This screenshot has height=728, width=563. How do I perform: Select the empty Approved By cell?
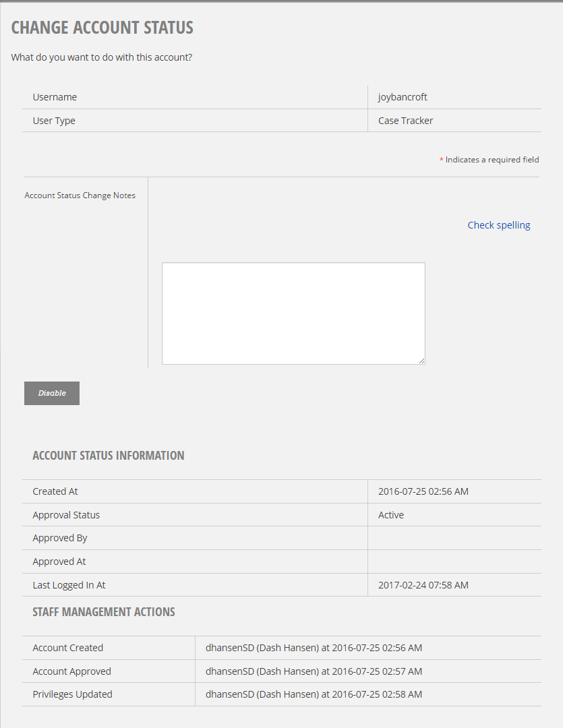454,538
